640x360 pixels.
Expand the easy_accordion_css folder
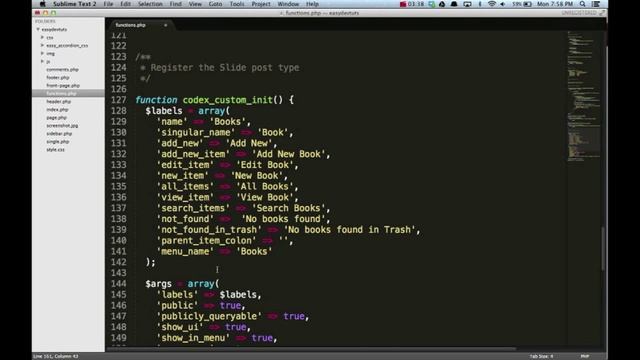(x=42, y=45)
